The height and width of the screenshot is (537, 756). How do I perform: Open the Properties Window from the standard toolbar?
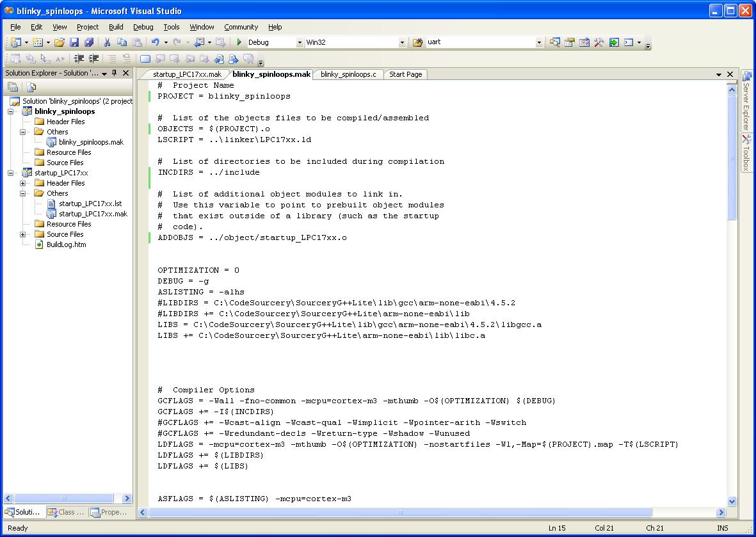[570, 42]
